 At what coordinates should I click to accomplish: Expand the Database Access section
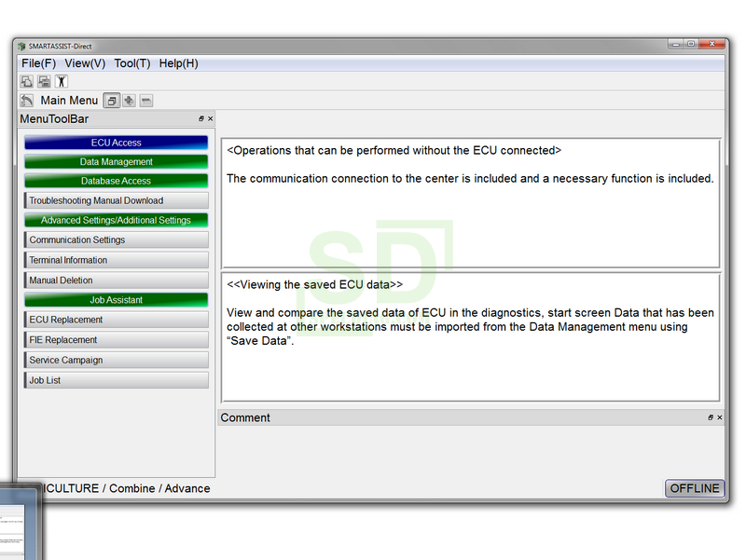point(117,181)
